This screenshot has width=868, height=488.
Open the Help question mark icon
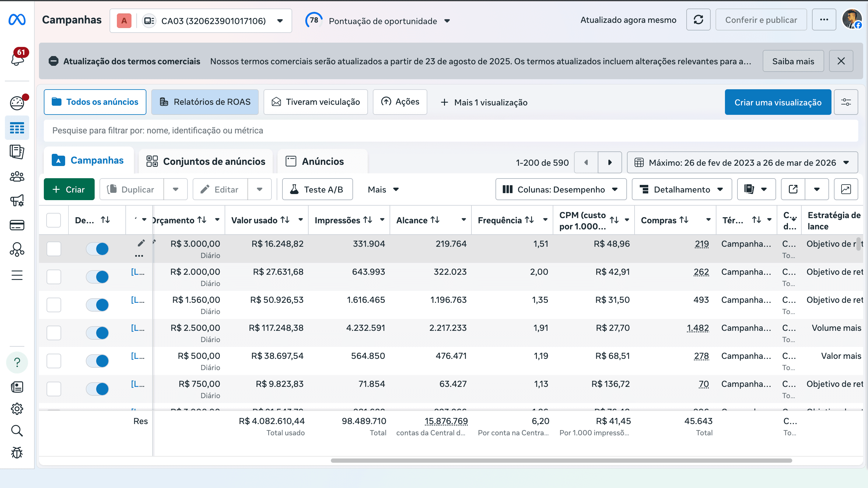[x=17, y=362]
